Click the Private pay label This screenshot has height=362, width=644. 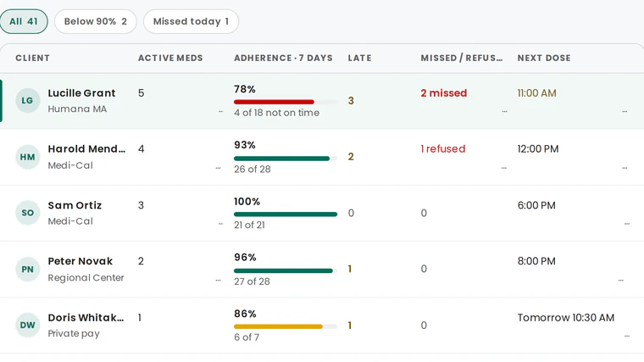[74, 333]
